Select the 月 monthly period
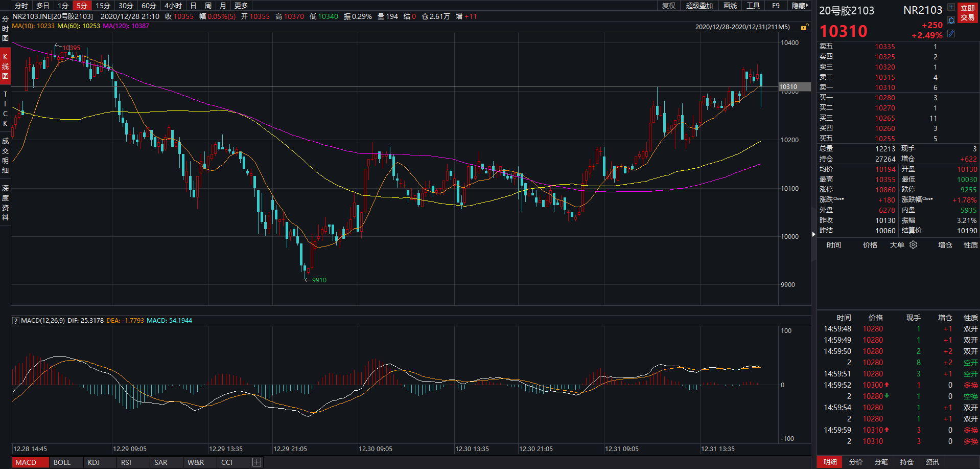 pyautogui.click(x=223, y=6)
